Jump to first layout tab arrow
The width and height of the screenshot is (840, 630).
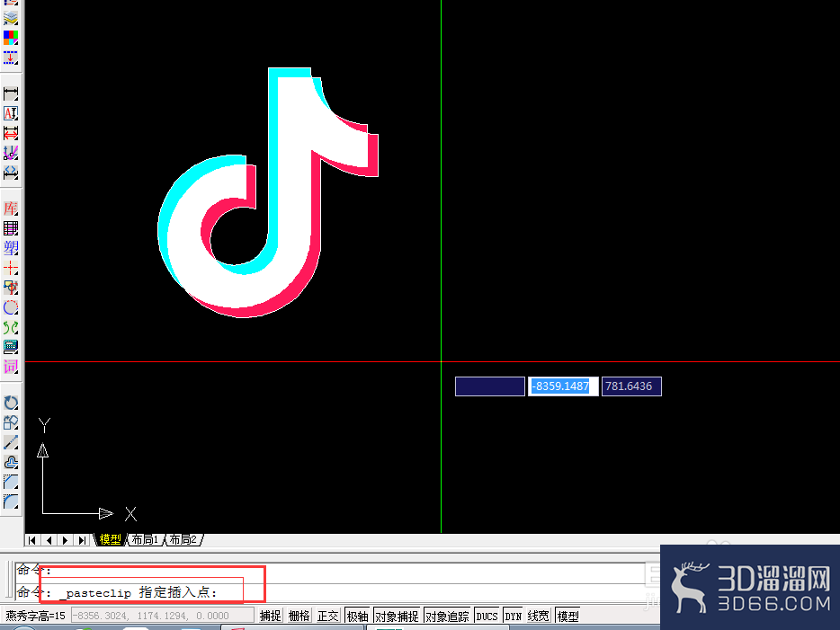point(32,540)
